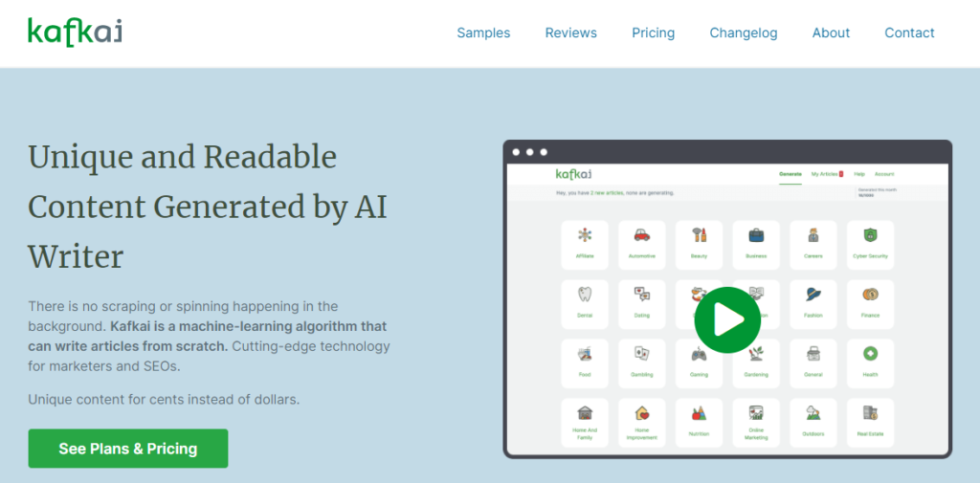Open the Contact page
Viewport: 980px width, 483px height.
909,33
